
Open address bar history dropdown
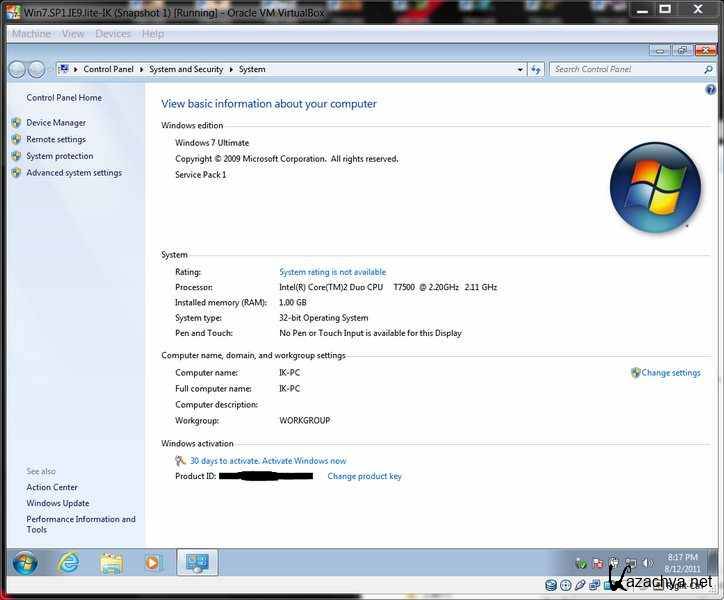(x=520, y=70)
